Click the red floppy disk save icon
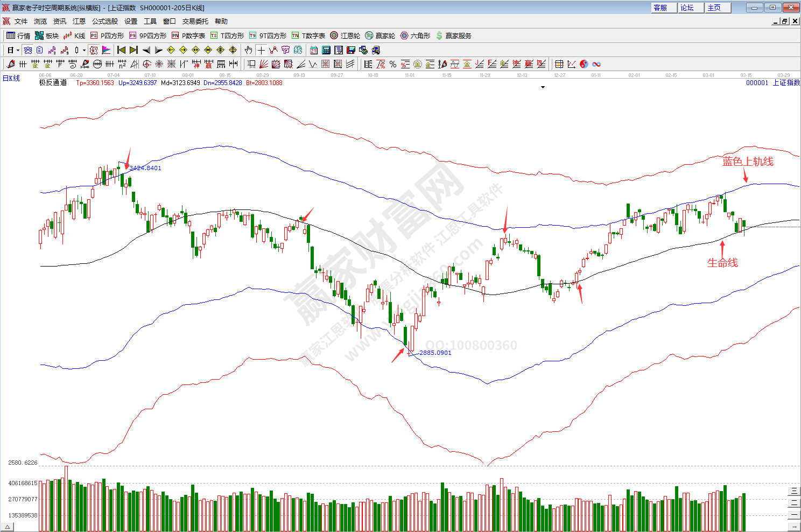Screen dimensions: 801x532 (351, 50)
